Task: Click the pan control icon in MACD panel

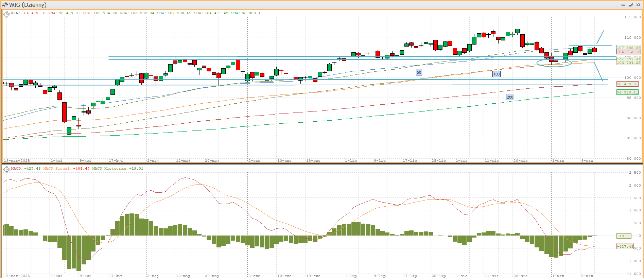Action: [6, 169]
